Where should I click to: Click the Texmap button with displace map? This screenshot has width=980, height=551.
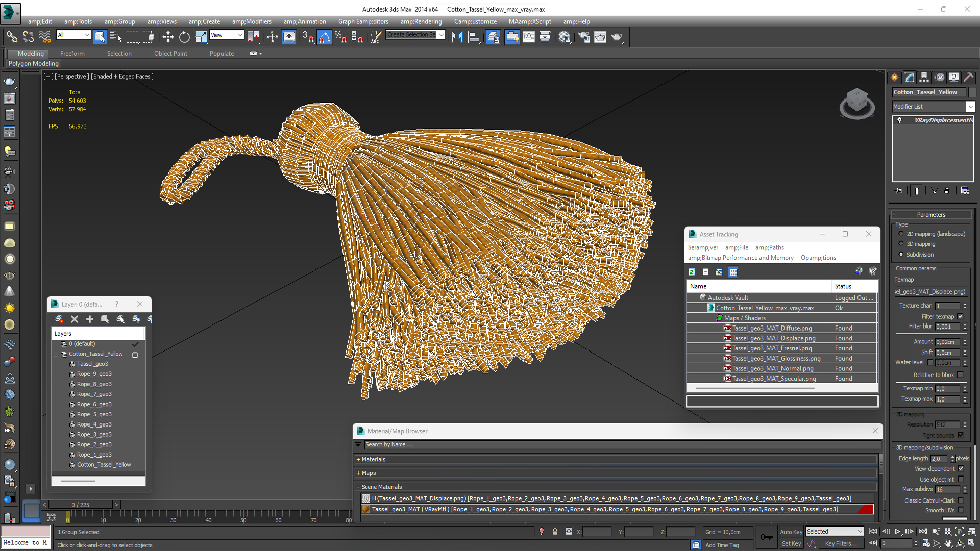click(x=932, y=291)
